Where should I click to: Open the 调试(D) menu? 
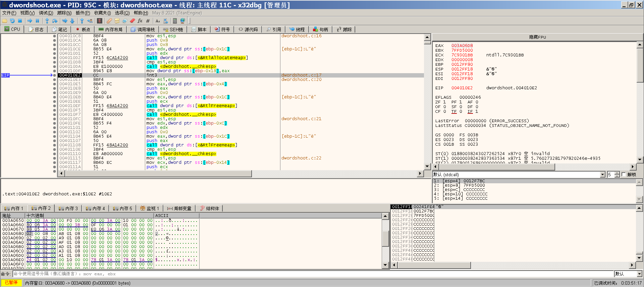46,13
